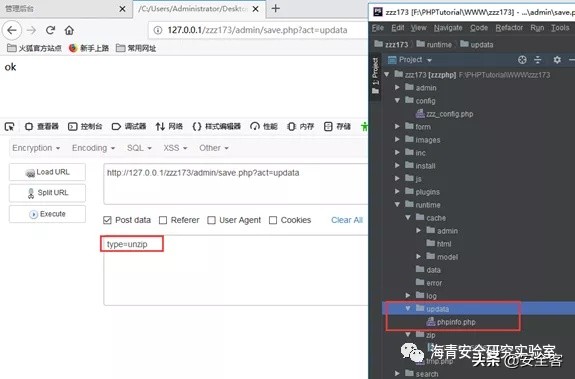The image size is (575, 379).
Task: Click the site info icon in the address bar
Action: coord(158,30)
